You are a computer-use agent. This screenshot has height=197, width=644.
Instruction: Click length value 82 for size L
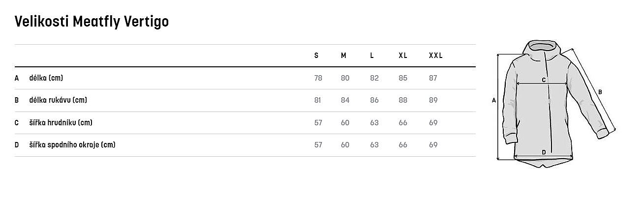374,78
